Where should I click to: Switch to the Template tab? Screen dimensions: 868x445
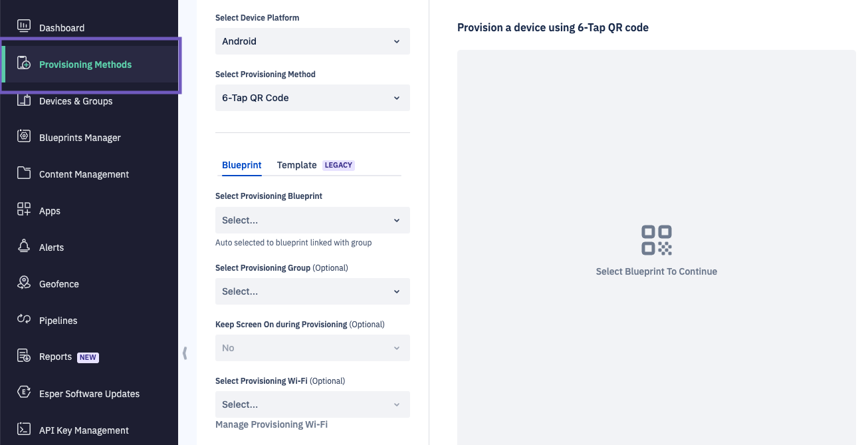[x=296, y=165]
